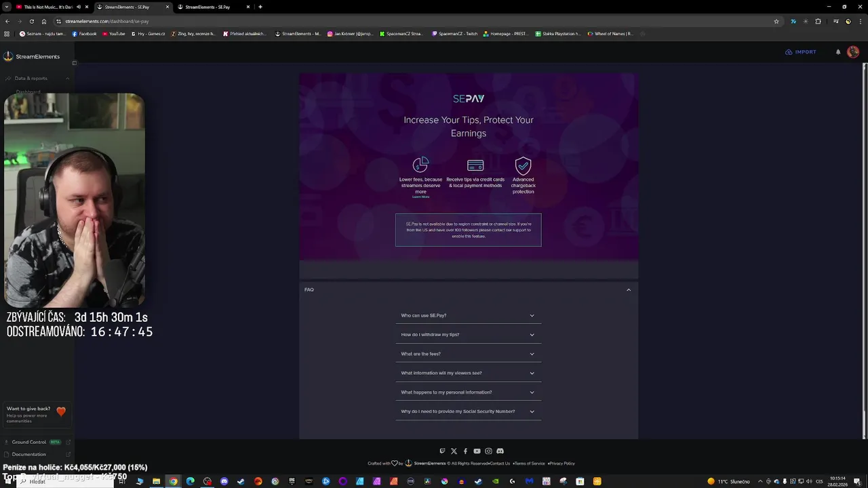Bookmark this page with star icon
868x488 pixels.
776,21
